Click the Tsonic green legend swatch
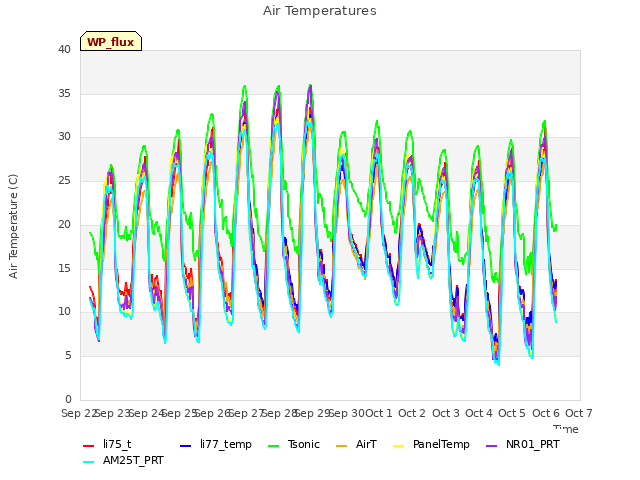The image size is (640, 480). (x=273, y=446)
